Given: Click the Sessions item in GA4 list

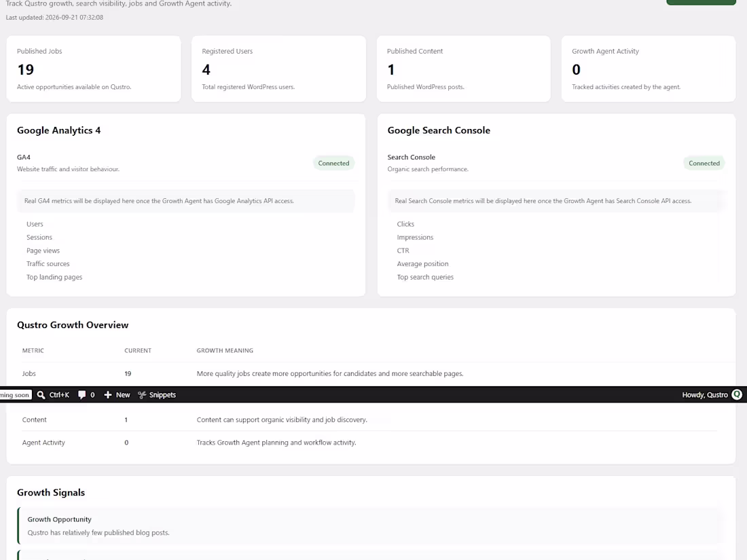Looking at the screenshot, I should tap(39, 237).
